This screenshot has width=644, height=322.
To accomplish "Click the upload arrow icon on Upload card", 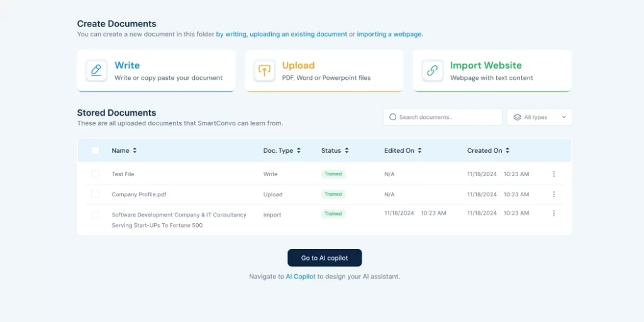I will (264, 70).
